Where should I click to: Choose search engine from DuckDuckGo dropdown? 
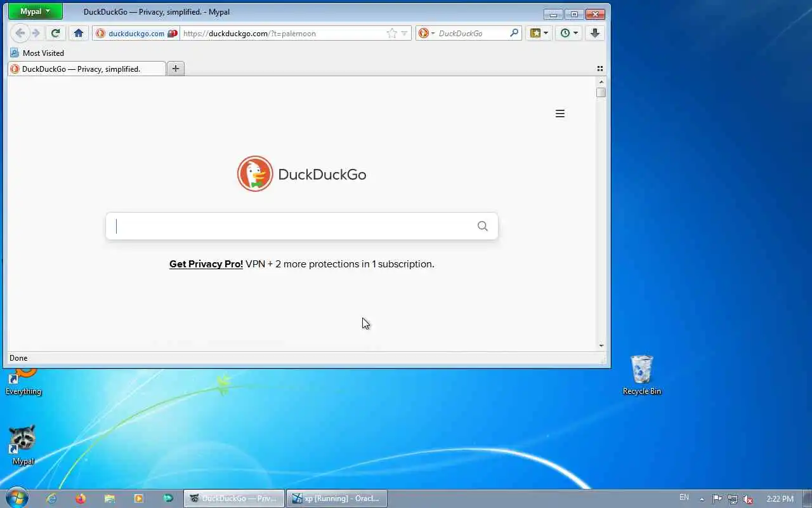tap(427, 34)
